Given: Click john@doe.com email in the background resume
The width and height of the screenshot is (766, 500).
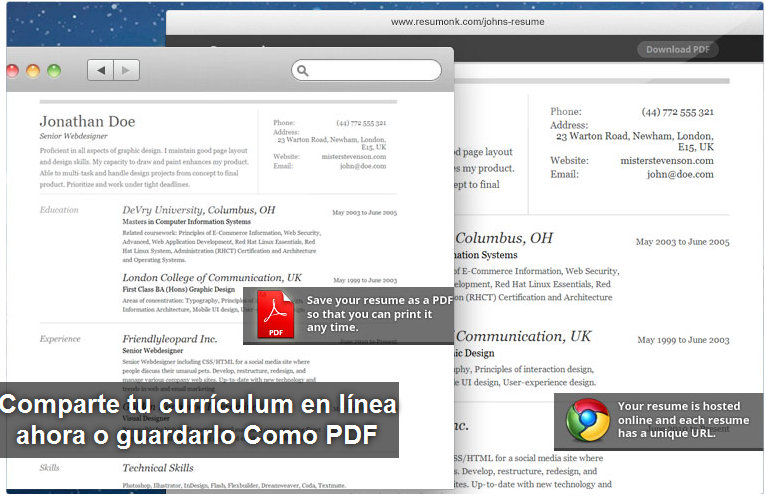Looking at the screenshot, I should tap(680, 174).
